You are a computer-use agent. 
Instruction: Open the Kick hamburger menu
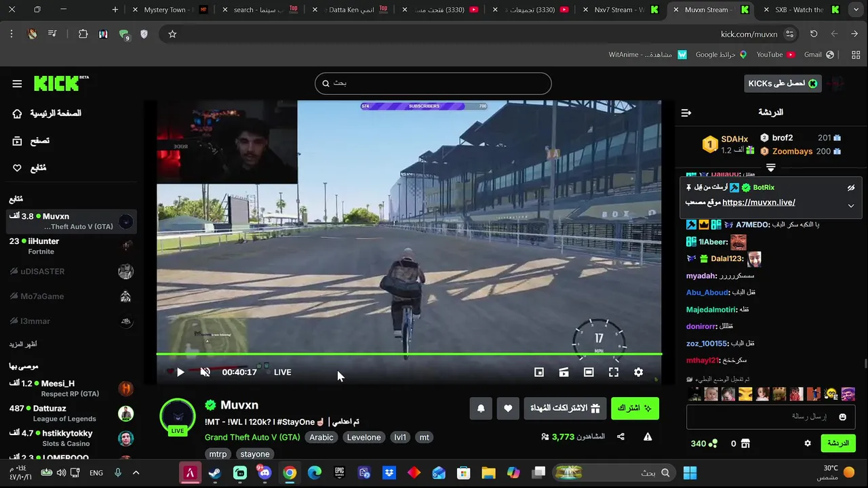click(x=17, y=84)
